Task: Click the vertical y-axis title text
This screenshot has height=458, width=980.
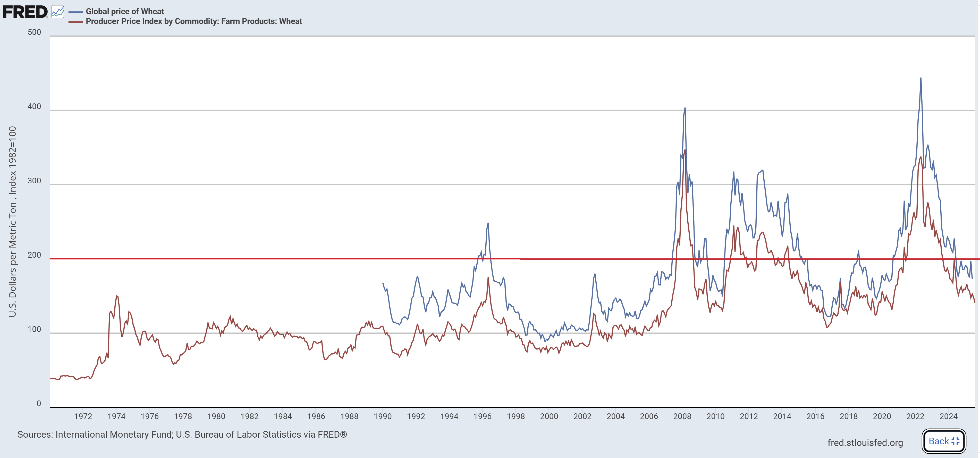Action: 13,222
